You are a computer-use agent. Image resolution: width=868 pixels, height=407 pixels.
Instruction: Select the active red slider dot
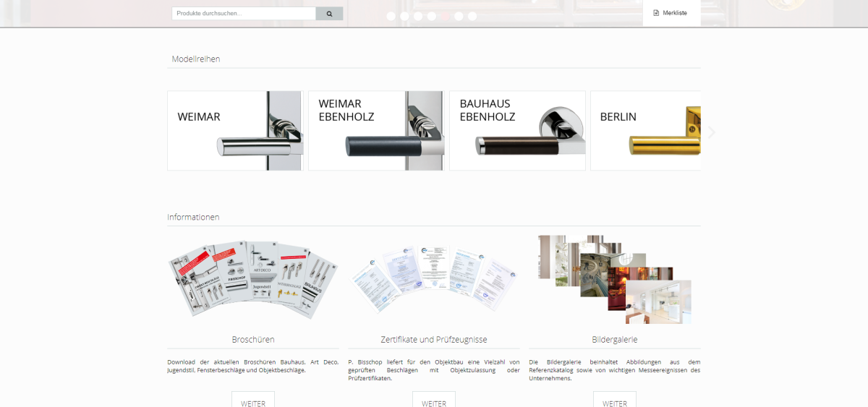pos(445,16)
